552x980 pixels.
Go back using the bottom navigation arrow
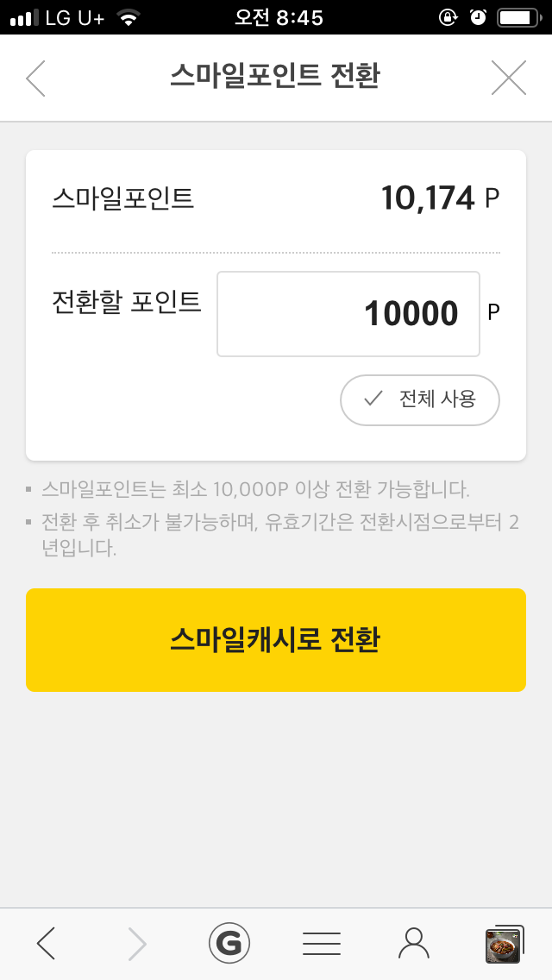[x=47, y=944]
